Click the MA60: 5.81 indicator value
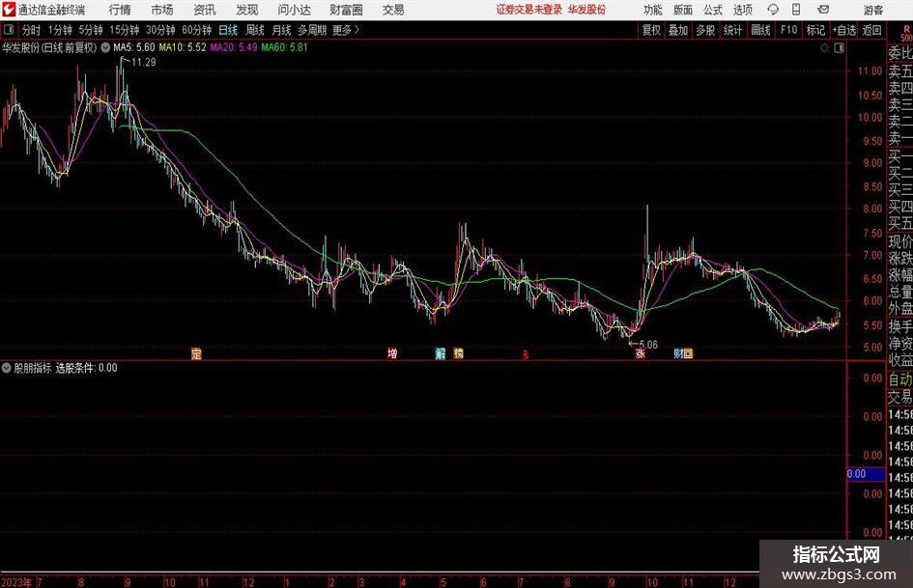 [284, 47]
